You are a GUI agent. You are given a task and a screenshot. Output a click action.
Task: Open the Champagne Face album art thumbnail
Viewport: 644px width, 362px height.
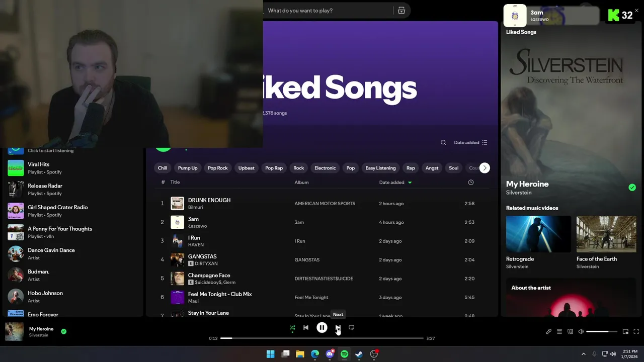(178, 279)
